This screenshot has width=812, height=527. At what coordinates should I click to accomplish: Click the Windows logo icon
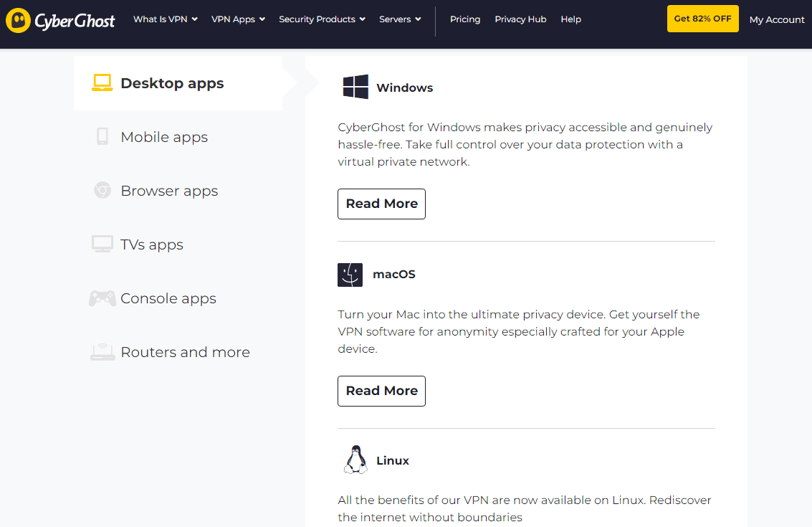[355, 87]
